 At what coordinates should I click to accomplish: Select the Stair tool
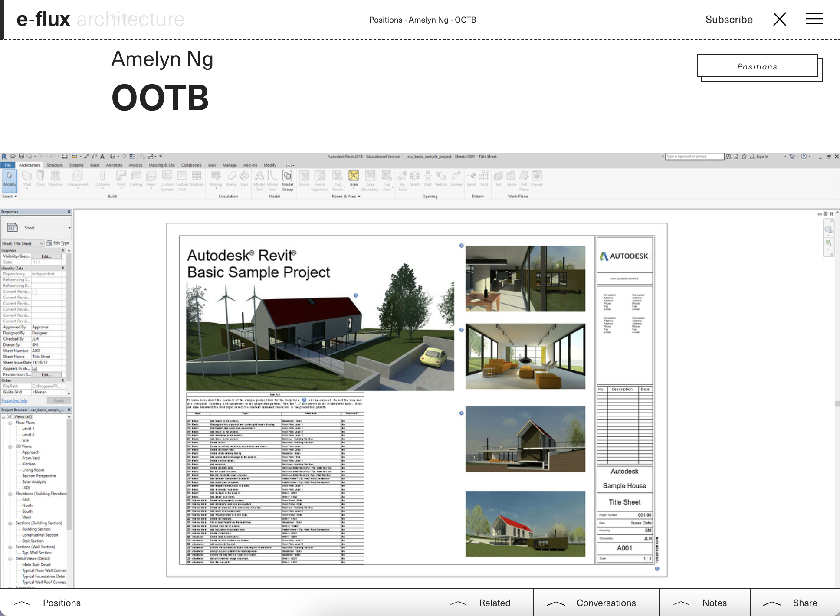tap(244, 179)
